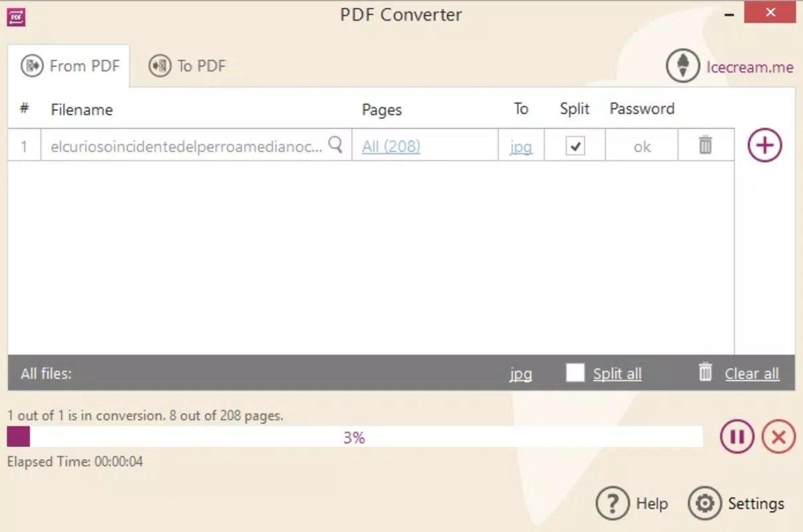The width and height of the screenshot is (803, 532).
Task: Open the All (208) pages selector
Action: tap(391, 146)
